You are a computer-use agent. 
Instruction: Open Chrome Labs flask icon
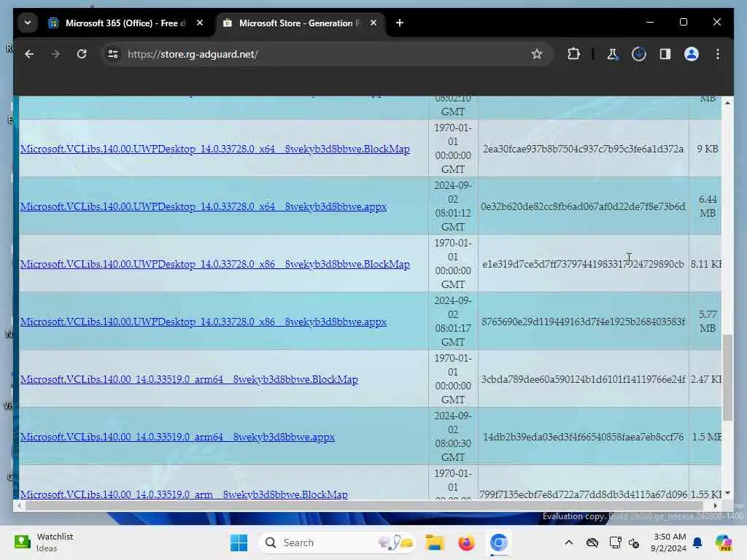612,54
